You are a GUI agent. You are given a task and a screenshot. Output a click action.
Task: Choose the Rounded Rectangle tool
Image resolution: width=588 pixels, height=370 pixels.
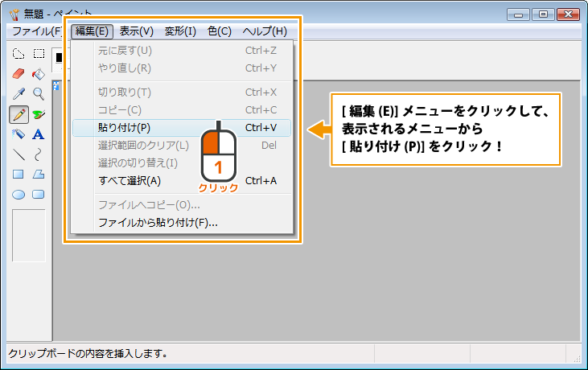point(39,195)
